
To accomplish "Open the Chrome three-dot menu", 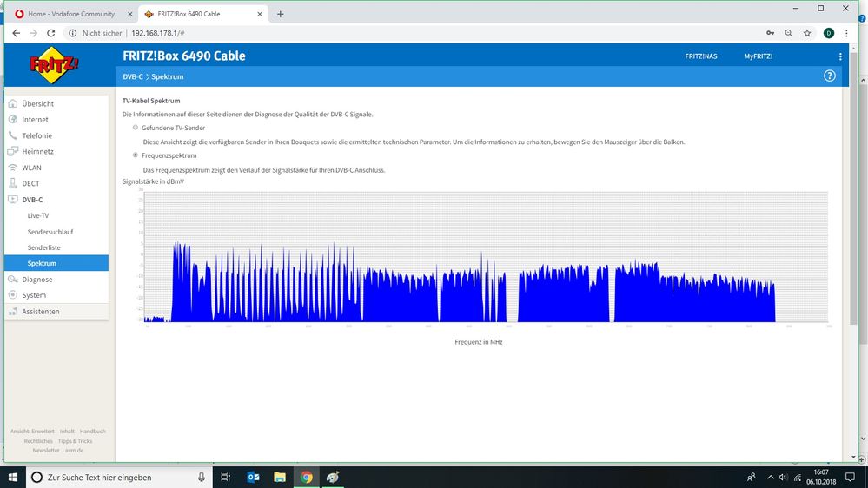I will 846,33.
